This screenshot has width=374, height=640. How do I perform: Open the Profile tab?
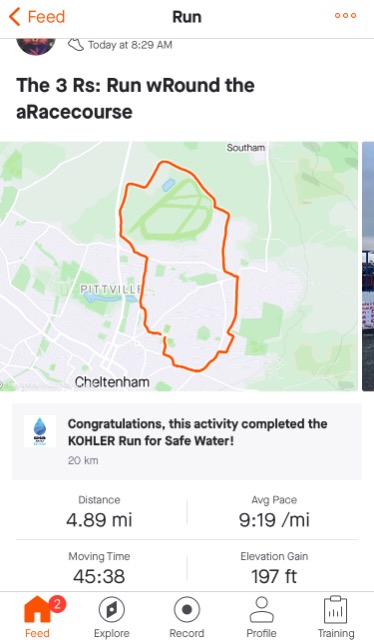pos(261,617)
